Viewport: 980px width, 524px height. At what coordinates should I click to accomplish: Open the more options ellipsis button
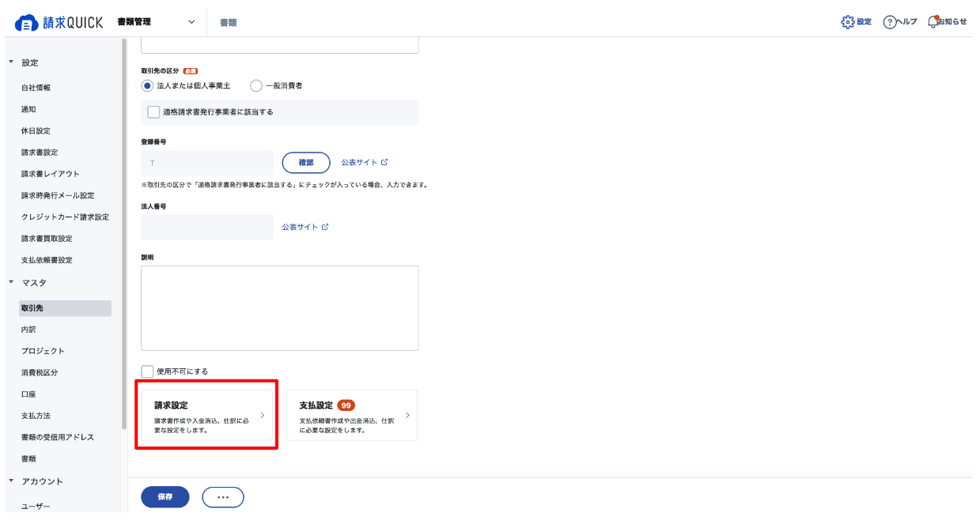pyautogui.click(x=223, y=497)
